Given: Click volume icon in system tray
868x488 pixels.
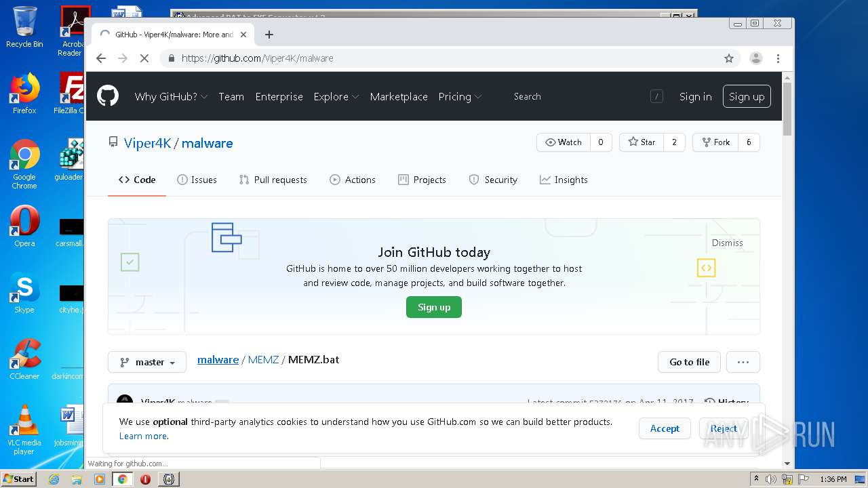Looking at the screenshot, I should click(771, 479).
